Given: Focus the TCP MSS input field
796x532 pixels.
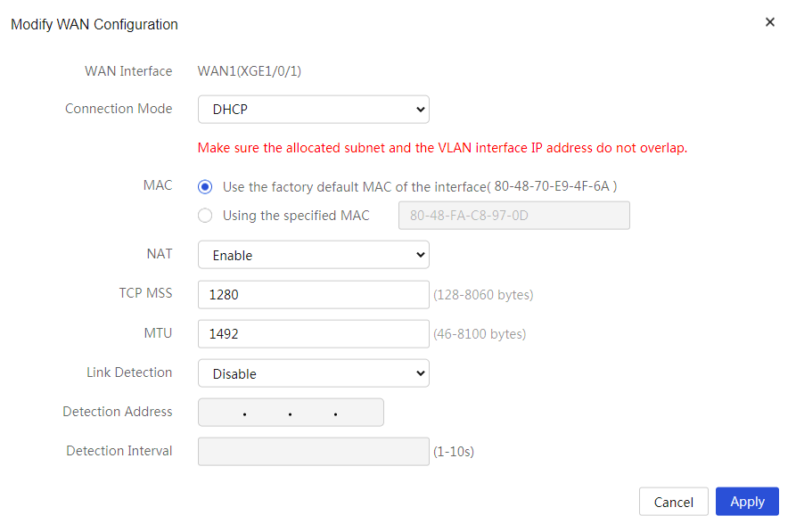Looking at the screenshot, I should coord(313,294).
